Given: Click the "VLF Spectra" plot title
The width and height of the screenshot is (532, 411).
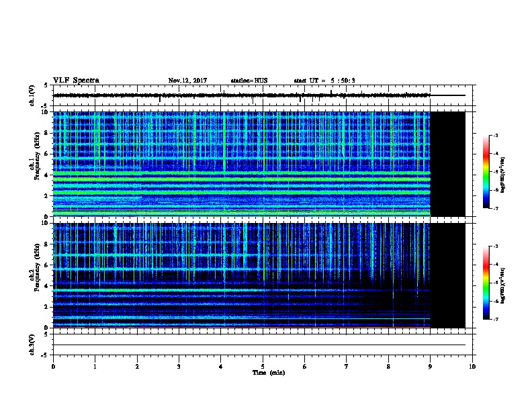Looking at the screenshot, I should 76,81.
